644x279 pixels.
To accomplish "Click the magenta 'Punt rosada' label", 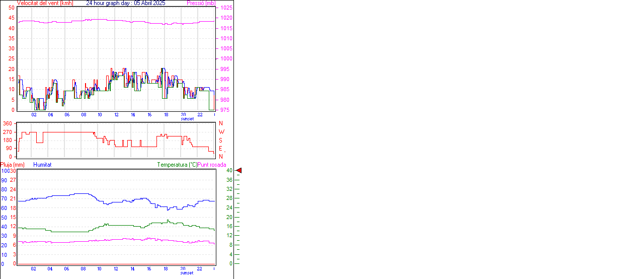I will [212, 165].
